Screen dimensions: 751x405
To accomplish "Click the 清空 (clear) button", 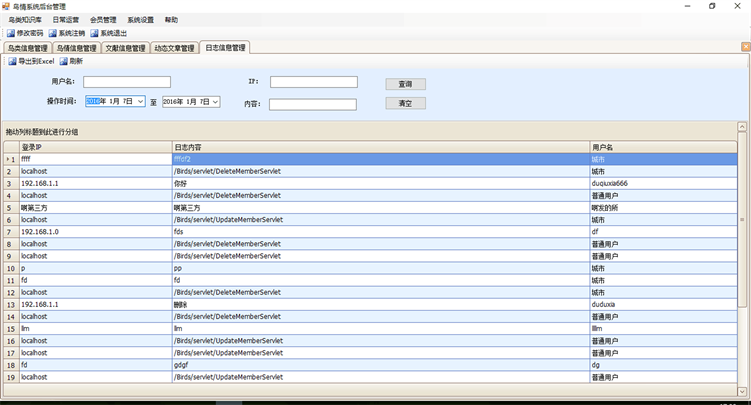I will point(405,103).
